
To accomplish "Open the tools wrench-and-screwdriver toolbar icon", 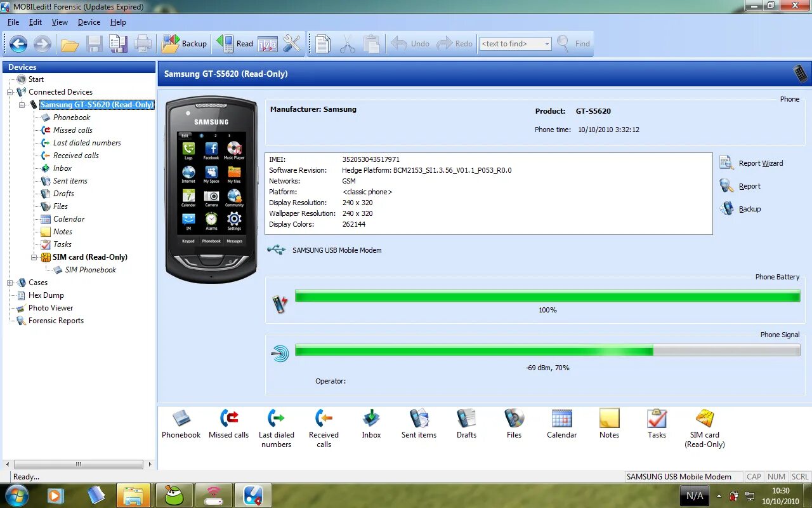I will point(292,44).
